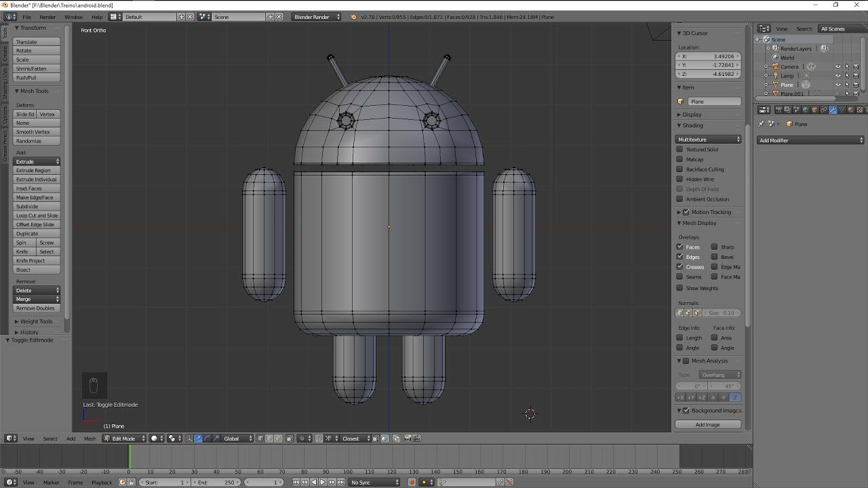Viewport: 868px width, 488px height.
Task: Click the Add Image button
Action: click(x=708, y=425)
